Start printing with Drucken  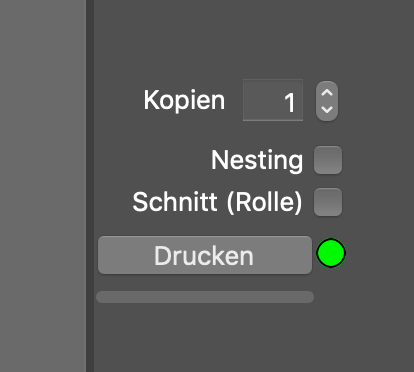tap(205, 255)
